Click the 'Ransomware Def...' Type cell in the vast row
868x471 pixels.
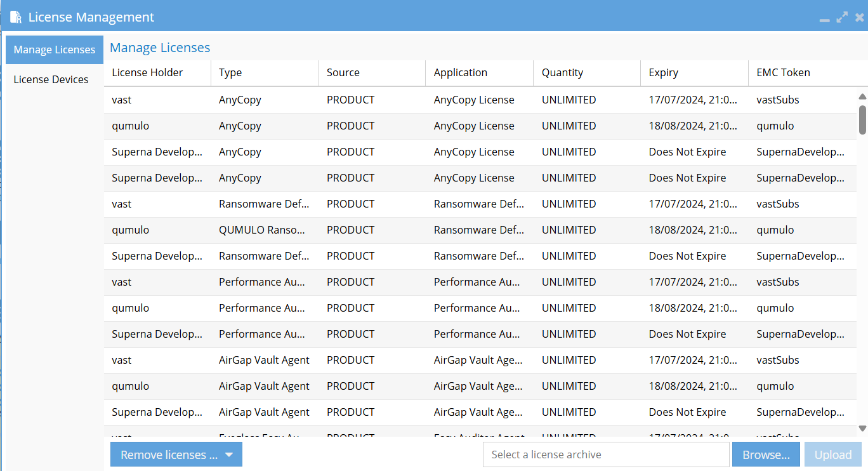pos(264,204)
